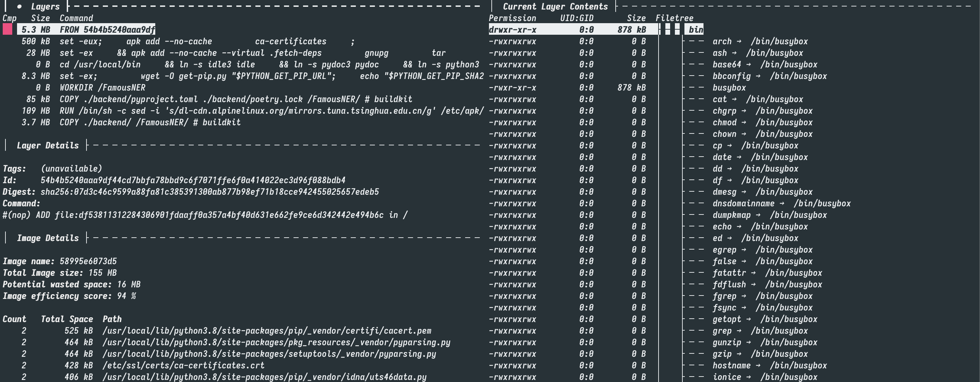Click the sha256 digest value
980x382 pixels.
(x=209, y=192)
